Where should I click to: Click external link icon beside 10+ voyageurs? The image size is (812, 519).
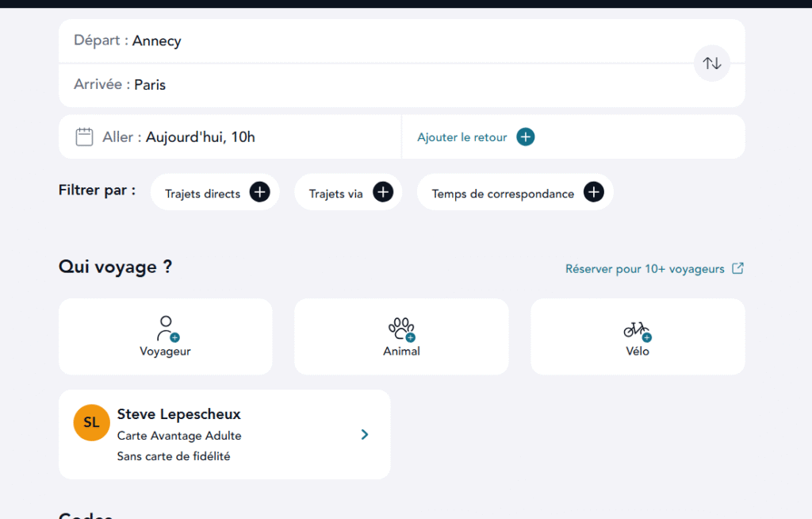[x=737, y=268]
